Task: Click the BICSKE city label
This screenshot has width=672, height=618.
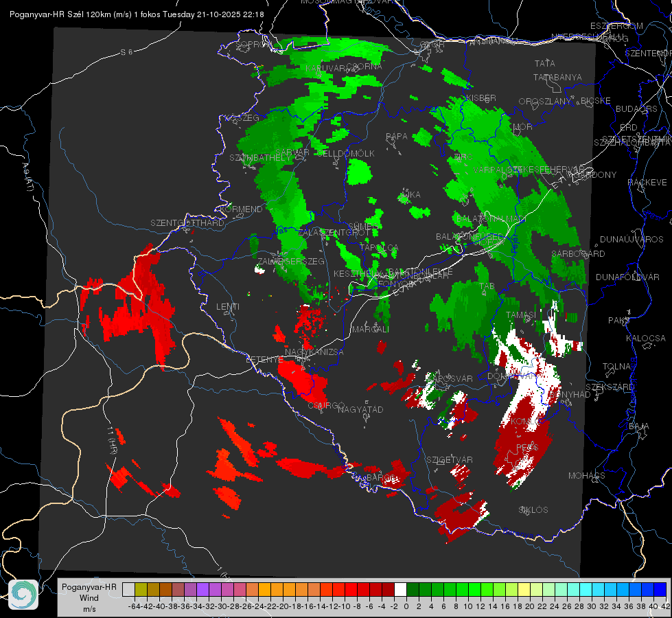Action: [x=595, y=101]
